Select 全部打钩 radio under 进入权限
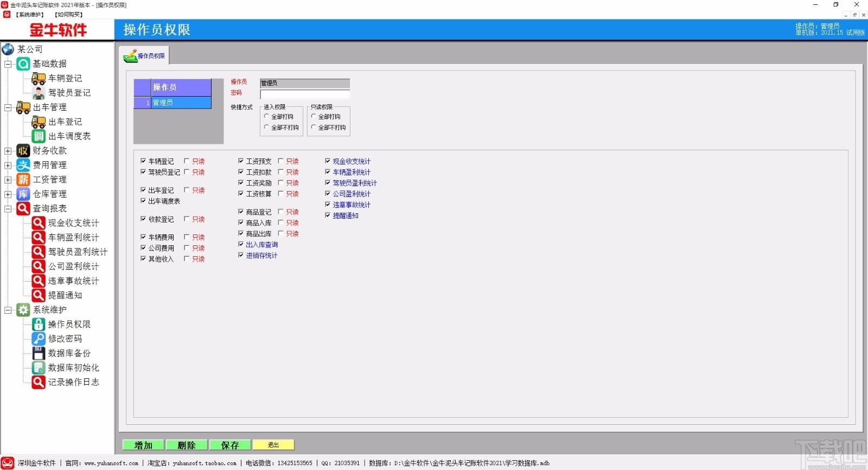Viewport: 868px width, 470px height. [266, 116]
